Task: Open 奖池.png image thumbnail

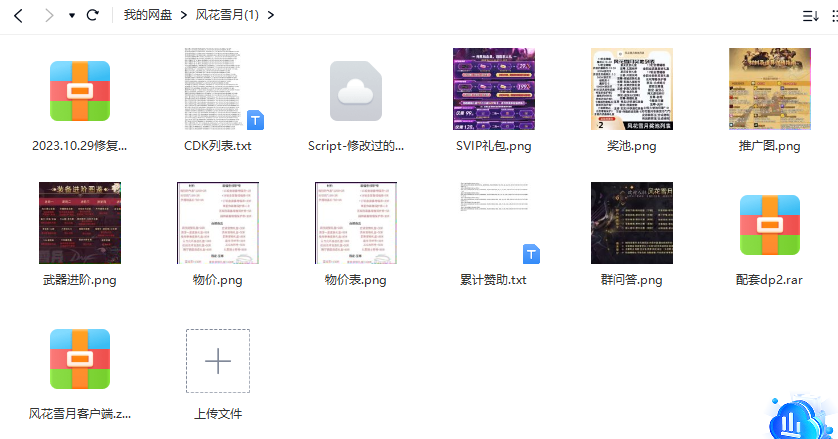Action: tap(631, 90)
